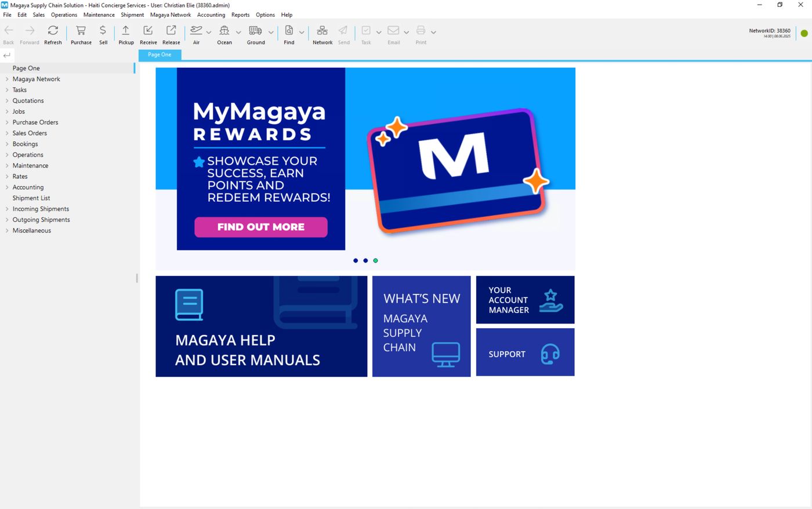Open the Options menu

click(265, 15)
